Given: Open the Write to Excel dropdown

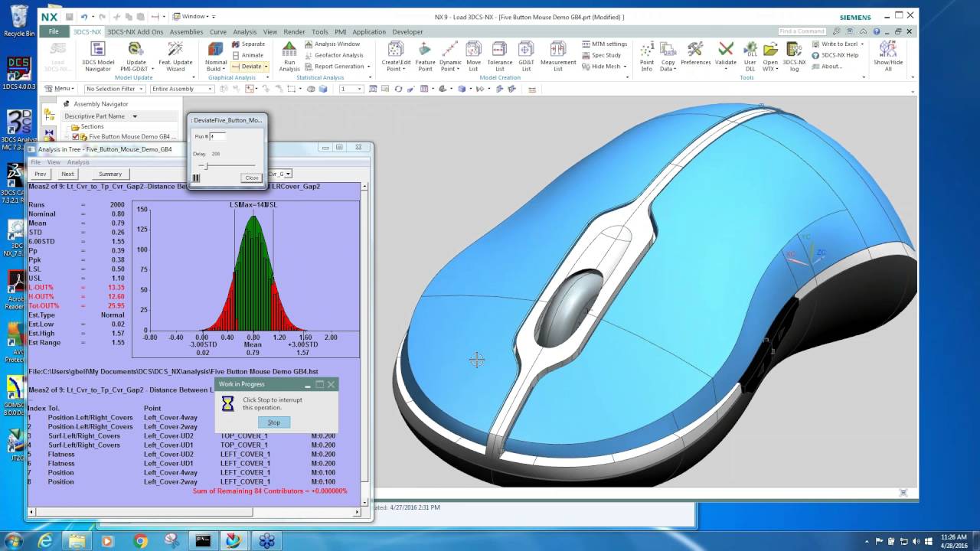Looking at the screenshot, I should (x=862, y=44).
